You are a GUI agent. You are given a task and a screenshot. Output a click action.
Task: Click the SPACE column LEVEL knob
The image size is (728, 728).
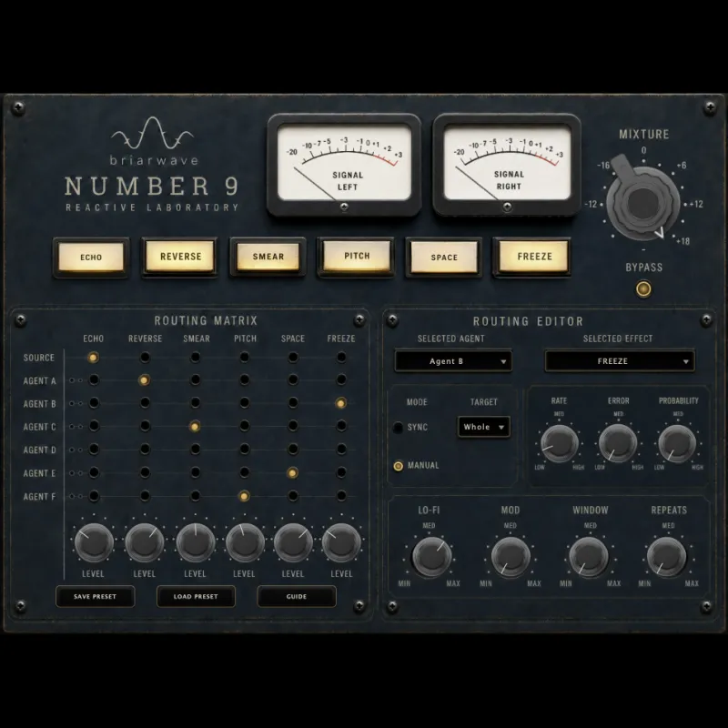pos(293,542)
